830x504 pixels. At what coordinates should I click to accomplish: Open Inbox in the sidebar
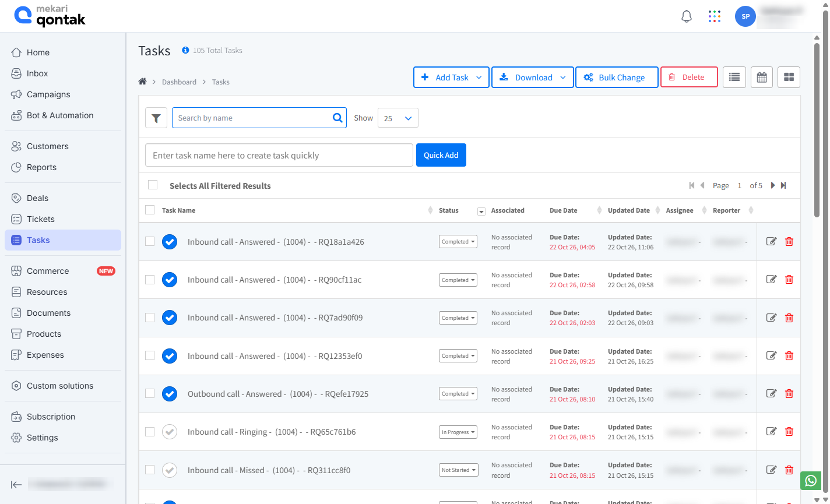click(63, 73)
